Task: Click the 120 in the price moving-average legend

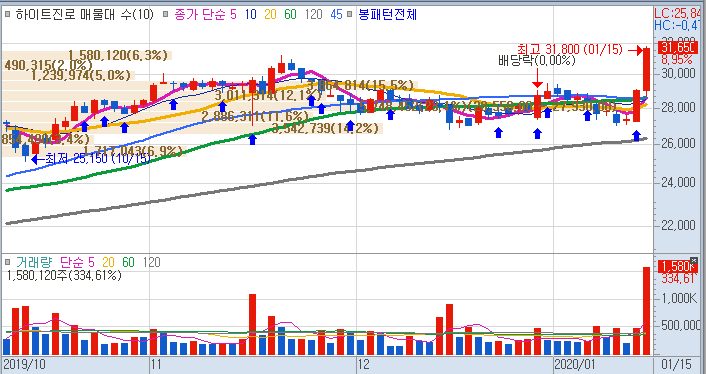Action: click(313, 14)
